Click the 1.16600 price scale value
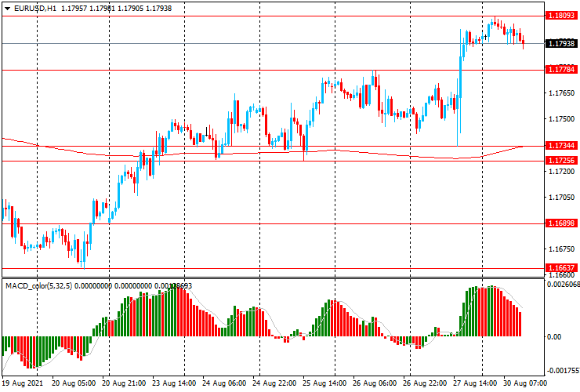The width and height of the screenshot is (580, 392). pos(562,275)
